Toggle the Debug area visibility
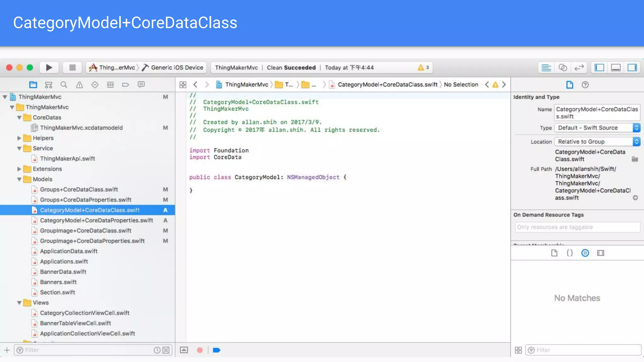Screen dimensions: 644x362 point(616,68)
